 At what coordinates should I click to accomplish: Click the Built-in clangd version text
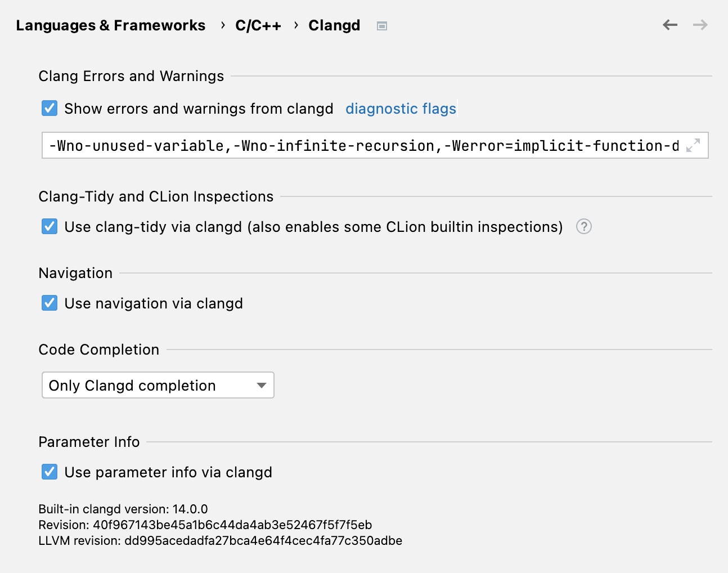[123, 509]
